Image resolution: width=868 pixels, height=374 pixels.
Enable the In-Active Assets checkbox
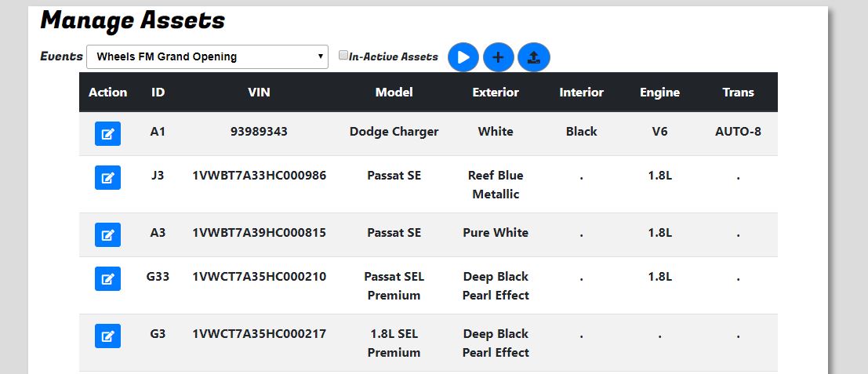click(343, 56)
